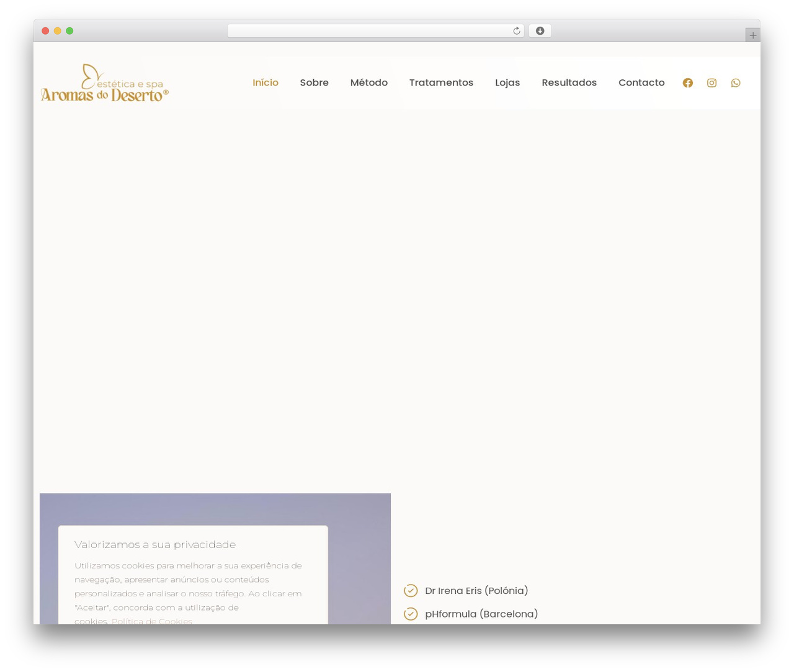
Task: Open a new browser tab with the plus button
Action: [x=752, y=35]
